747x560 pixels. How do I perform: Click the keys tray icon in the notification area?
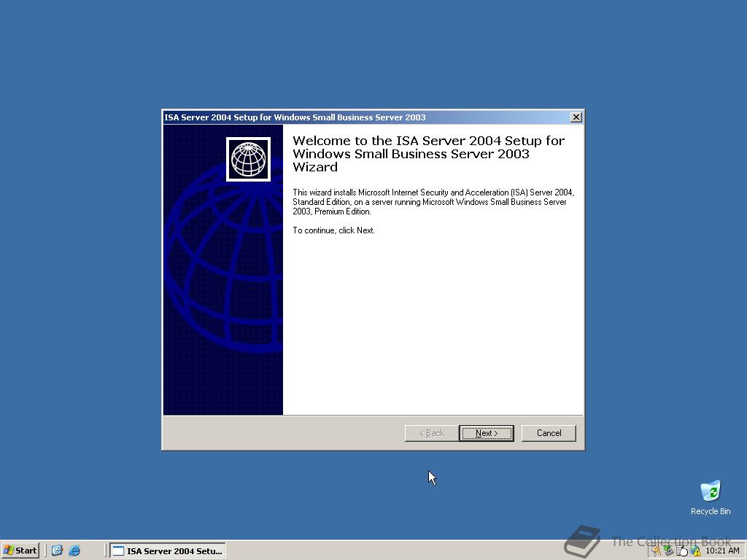(657, 551)
